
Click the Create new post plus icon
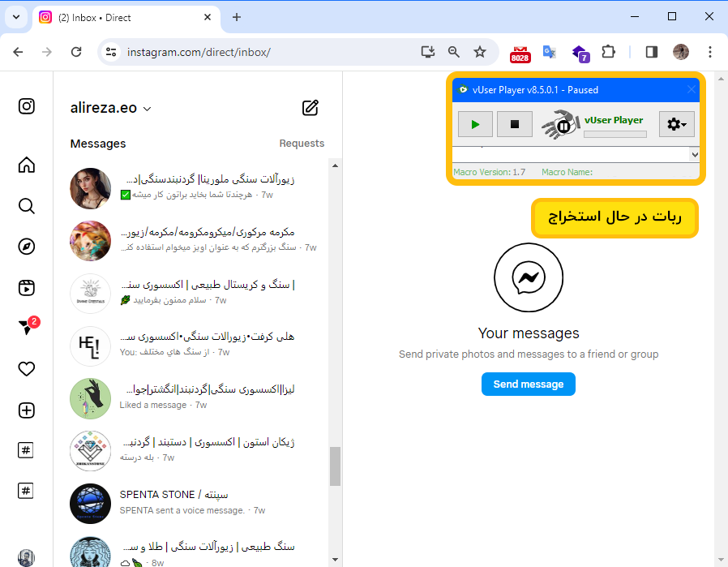pos(27,410)
